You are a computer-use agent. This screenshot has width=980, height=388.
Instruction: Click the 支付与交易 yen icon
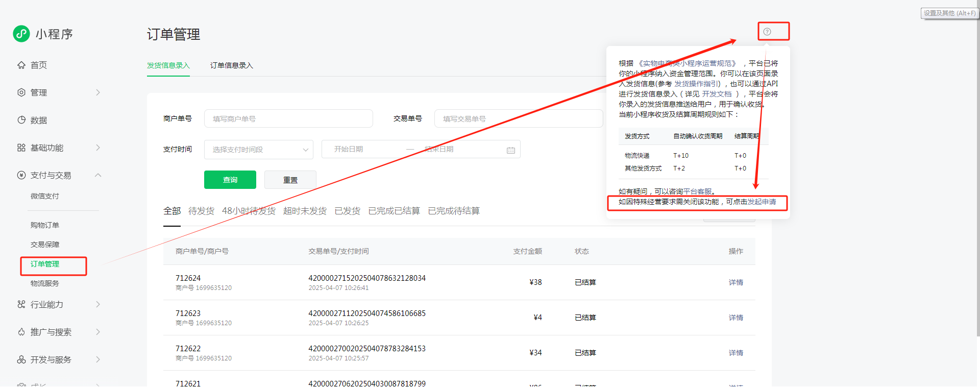pos(21,175)
